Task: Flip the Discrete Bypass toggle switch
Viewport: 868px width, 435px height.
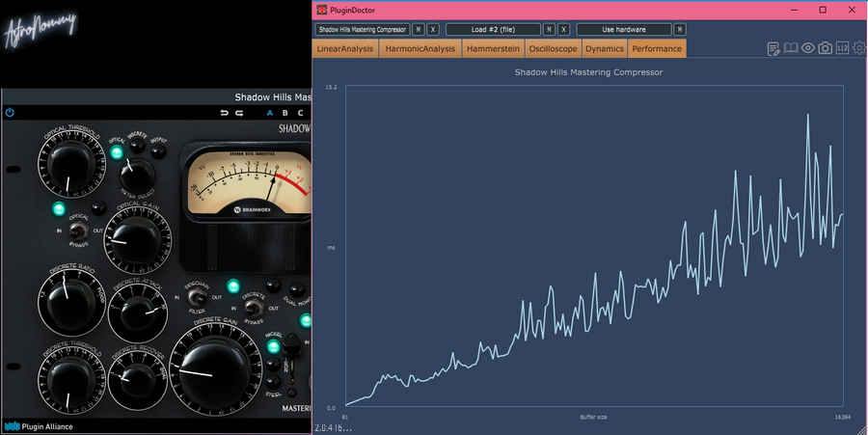Action: click(x=254, y=308)
